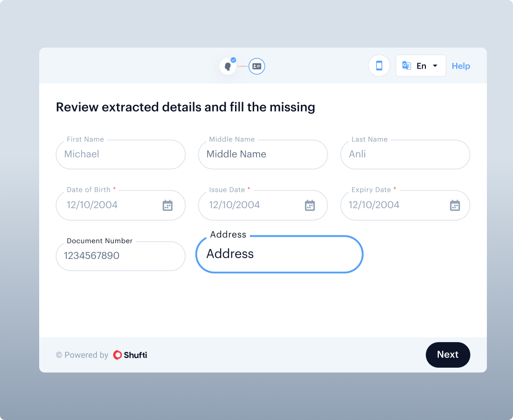Image resolution: width=513 pixels, height=420 pixels.
Task: Click the Shufti logo in footer
Action: tap(130, 355)
